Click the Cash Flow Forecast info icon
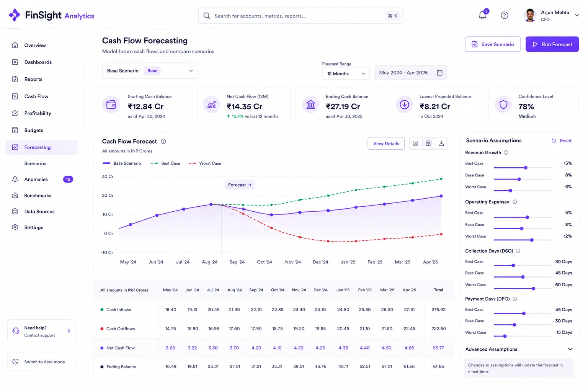This screenshot has width=588, height=392. pos(163,141)
